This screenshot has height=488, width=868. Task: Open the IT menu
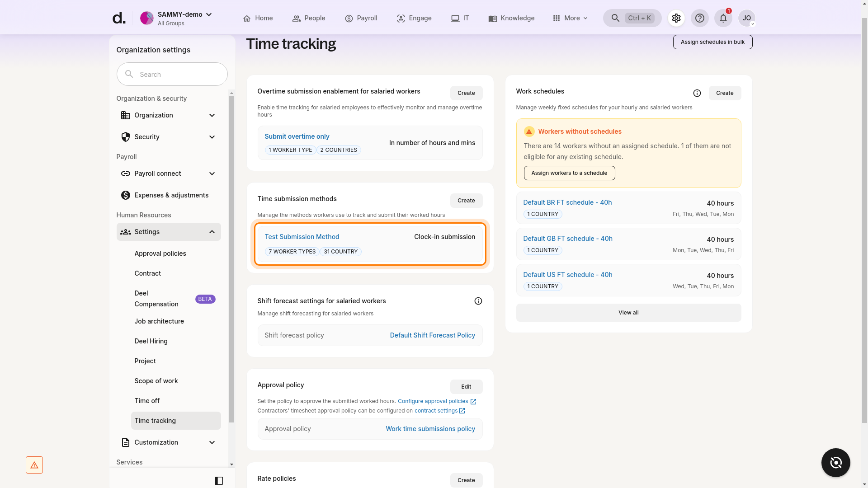coord(460,18)
